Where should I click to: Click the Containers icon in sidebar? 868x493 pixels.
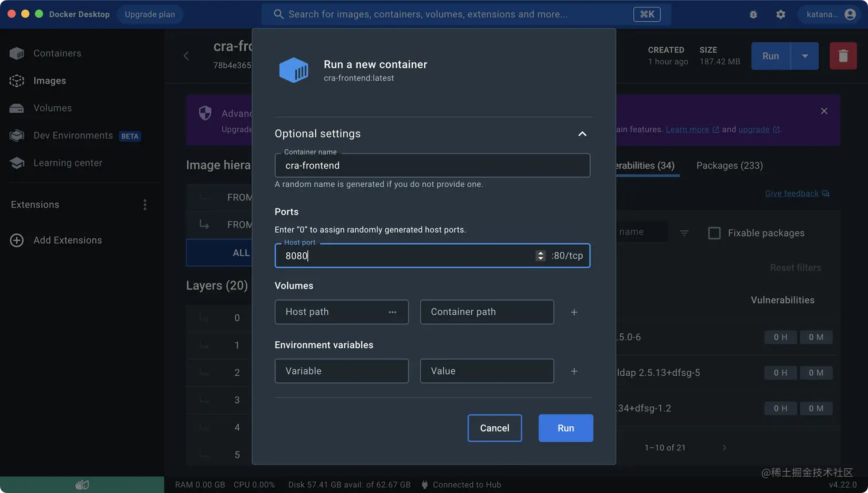coord(17,53)
